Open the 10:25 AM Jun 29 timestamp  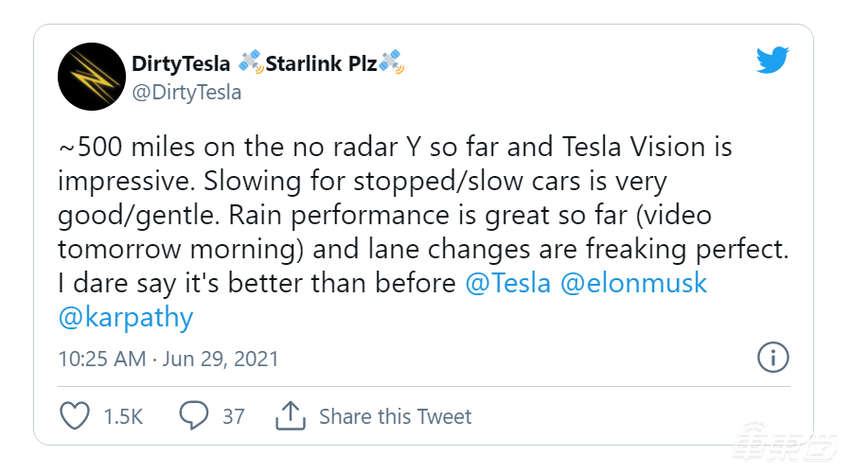click(168, 358)
